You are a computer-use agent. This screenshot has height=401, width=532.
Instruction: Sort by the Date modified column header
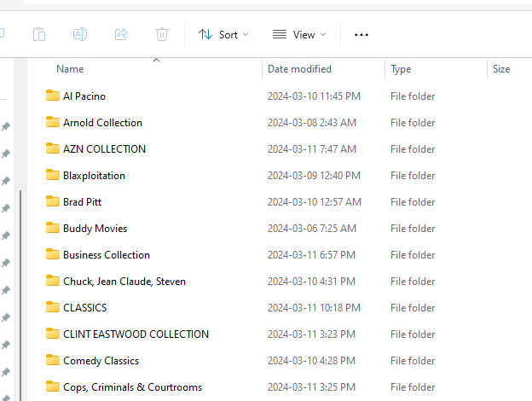(299, 69)
